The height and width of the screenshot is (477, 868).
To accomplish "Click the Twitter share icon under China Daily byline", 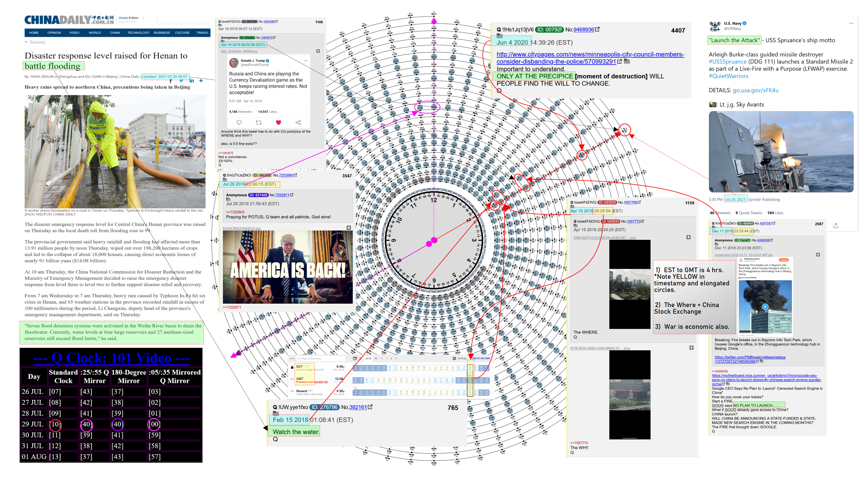I will point(181,81).
